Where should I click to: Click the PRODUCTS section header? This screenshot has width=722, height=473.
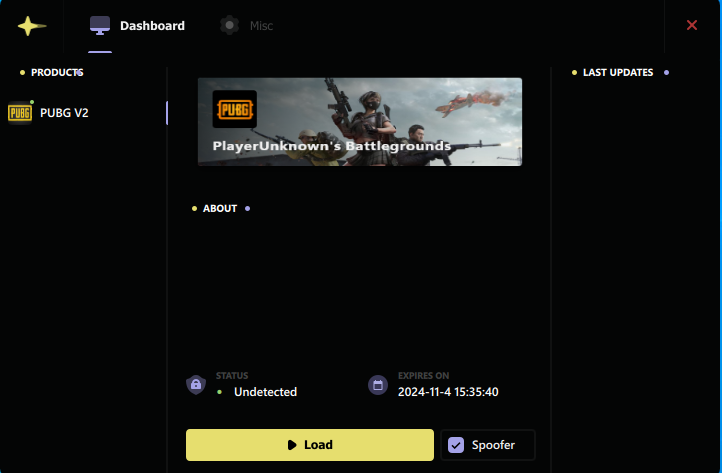pyautogui.click(x=55, y=73)
